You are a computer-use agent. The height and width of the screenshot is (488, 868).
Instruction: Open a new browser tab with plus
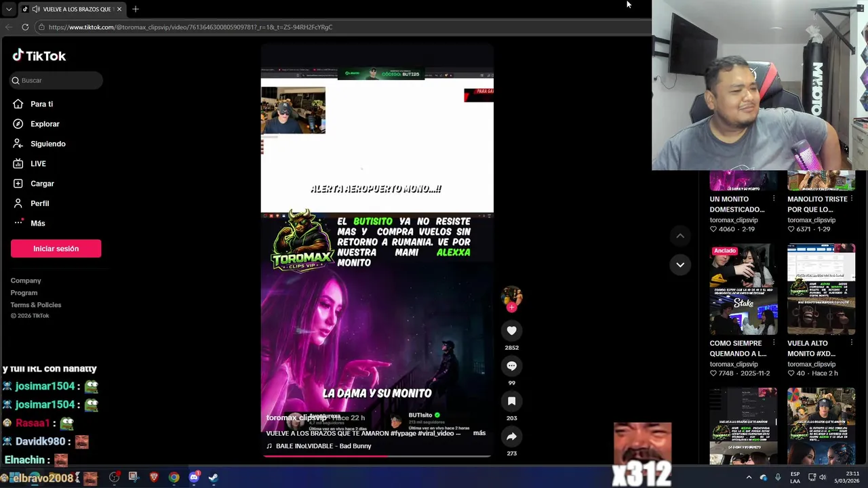point(135,9)
